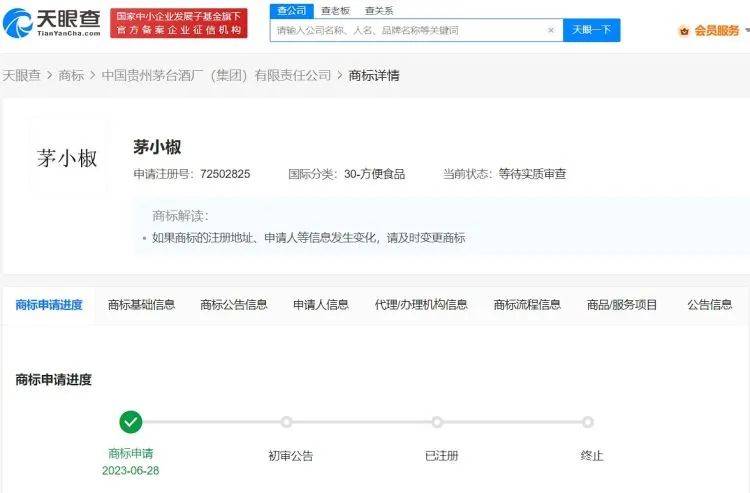Screen dimensions: 750x493
Task: Select the 申请人信息 tab
Action: (321, 305)
